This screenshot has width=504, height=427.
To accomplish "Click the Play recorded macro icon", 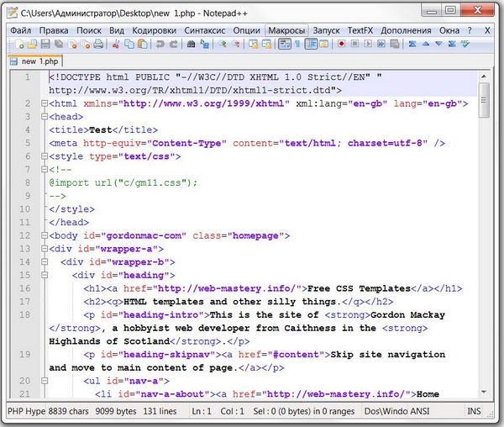I will tap(368, 44).
